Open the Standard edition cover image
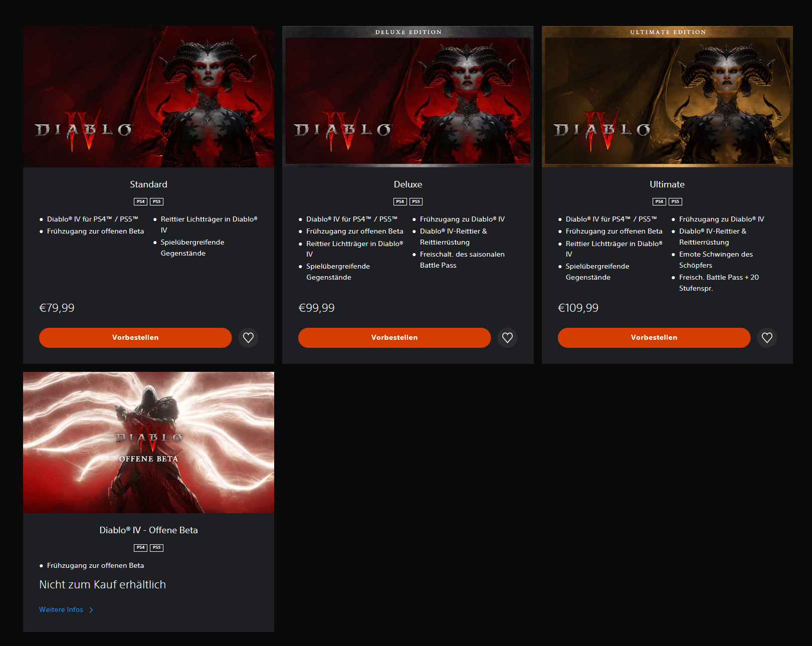Viewport: 812px width, 646px height. [148, 97]
